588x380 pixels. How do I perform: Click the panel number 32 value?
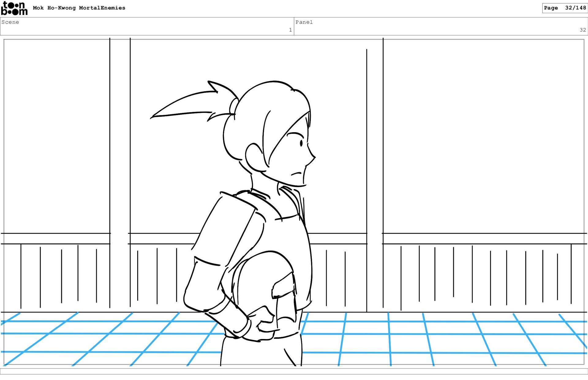(582, 30)
